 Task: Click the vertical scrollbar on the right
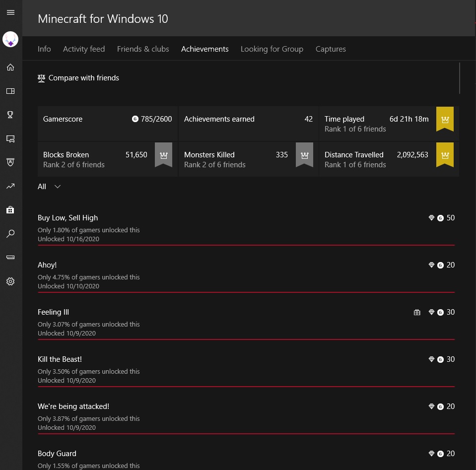(460, 78)
